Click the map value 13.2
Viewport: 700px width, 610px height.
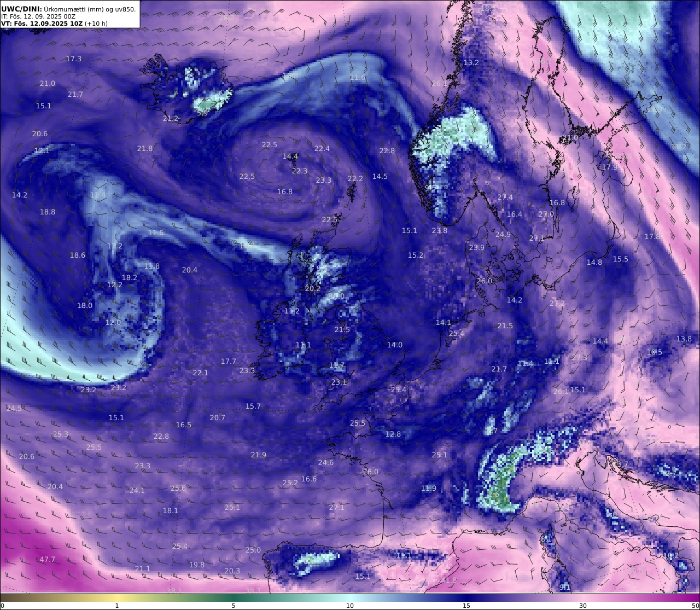click(x=471, y=62)
